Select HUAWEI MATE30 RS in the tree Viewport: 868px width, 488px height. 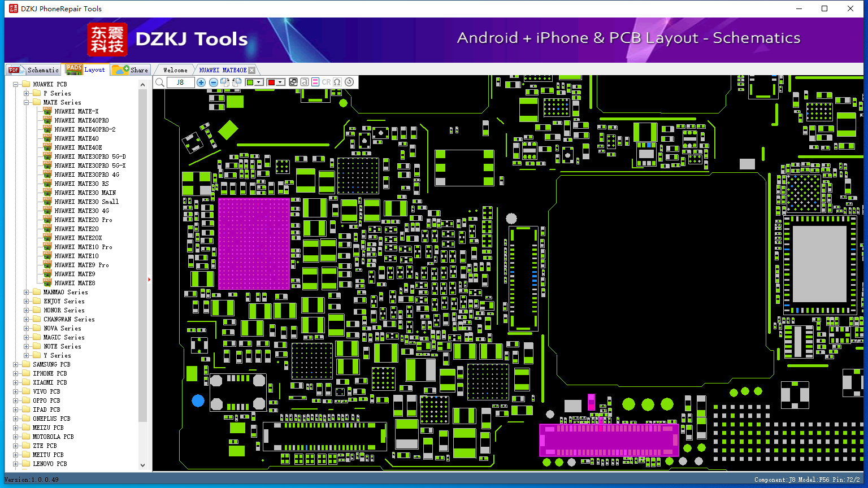[x=81, y=184]
